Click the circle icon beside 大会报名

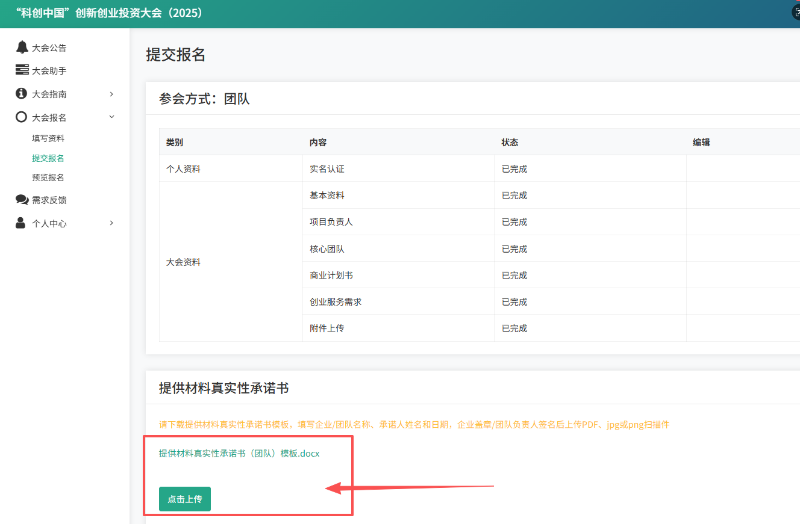22,117
